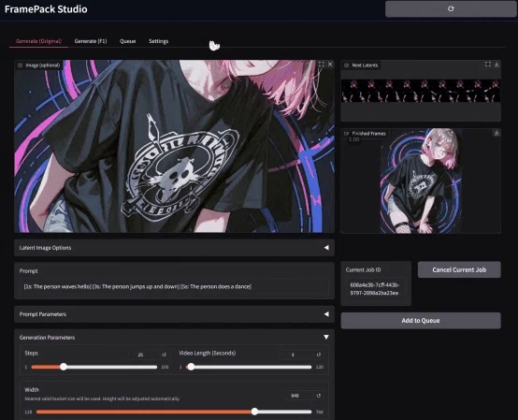Screen dimensions: 518x420
Task: Click the Width slider handle
Action: (x=254, y=412)
